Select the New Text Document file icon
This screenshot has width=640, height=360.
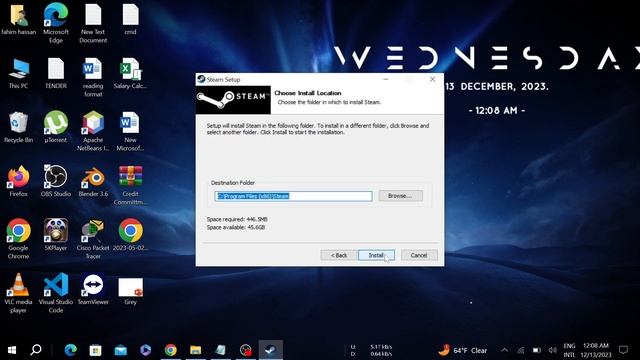[93, 22]
